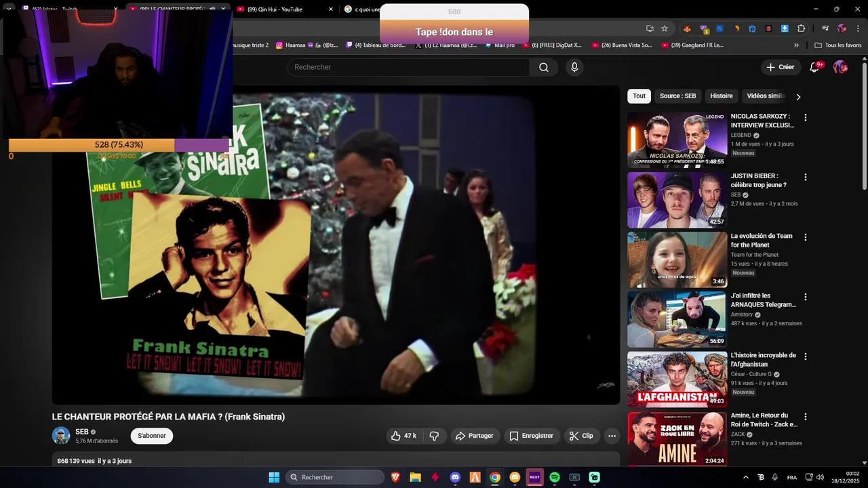
Task: Open the NICOLAS SARKOZY interview thumbnail
Action: (677, 140)
